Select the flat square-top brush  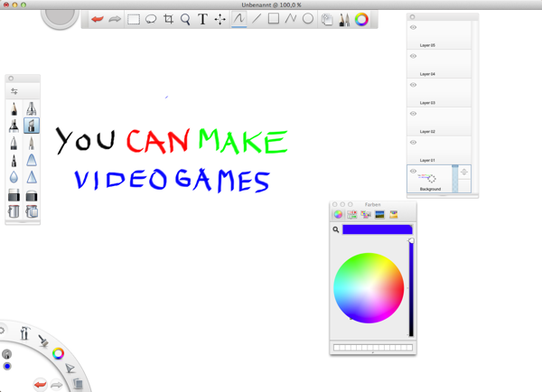14,195
